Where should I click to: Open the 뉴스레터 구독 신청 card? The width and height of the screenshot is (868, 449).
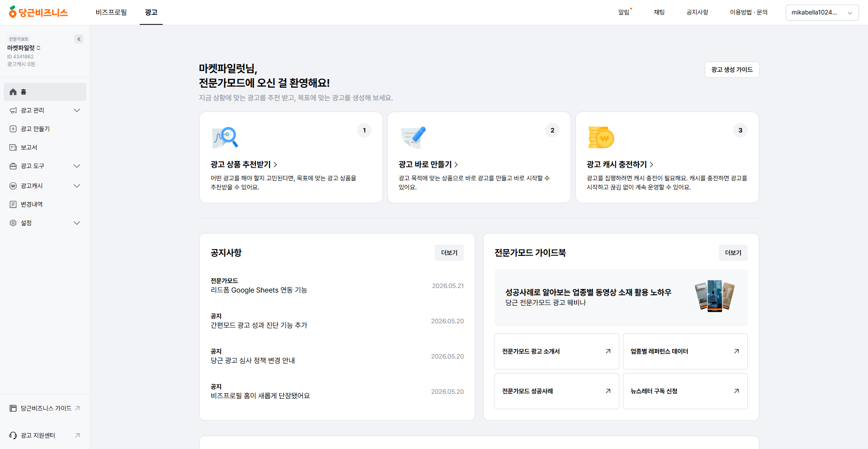tap(685, 391)
